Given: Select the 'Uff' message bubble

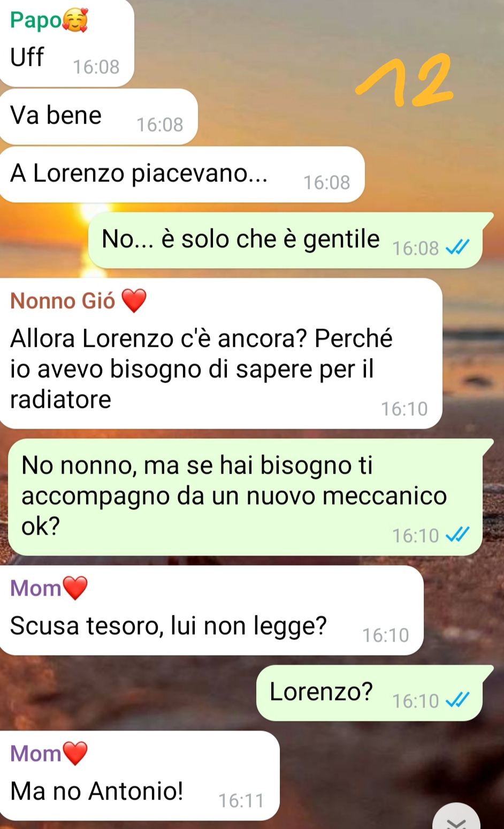Looking at the screenshot, I should 66,43.
